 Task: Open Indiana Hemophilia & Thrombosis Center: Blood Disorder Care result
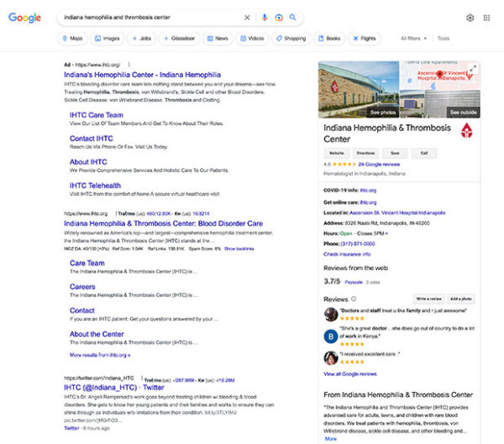(163, 223)
